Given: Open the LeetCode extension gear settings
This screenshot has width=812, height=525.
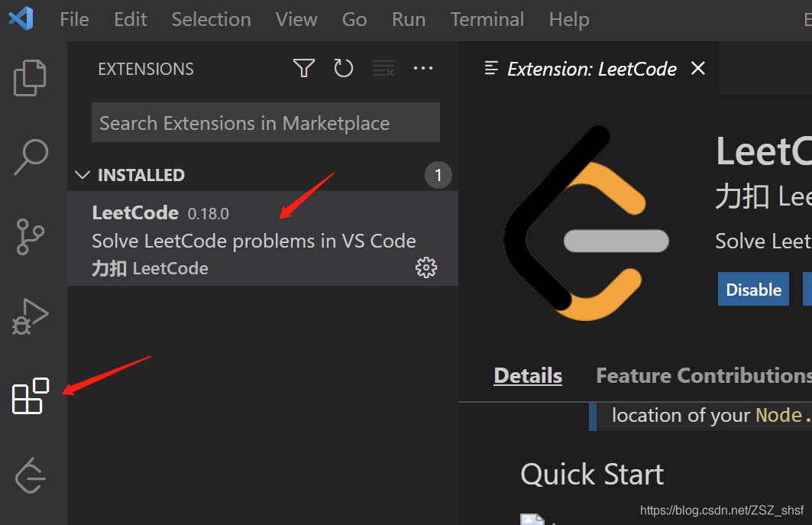Looking at the screenshot, I should [426, 267].
